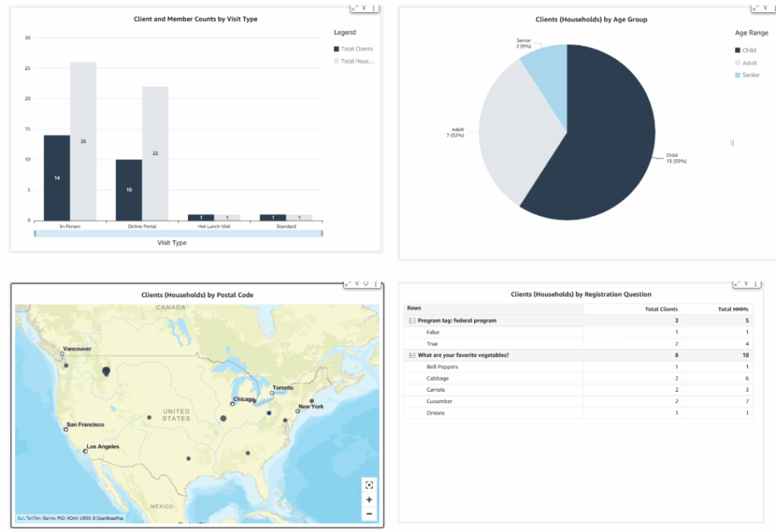This screenshot has width=776, height=532.
Task: Toggle the Child legend entry in Age Range
Action: click(746, 49)
